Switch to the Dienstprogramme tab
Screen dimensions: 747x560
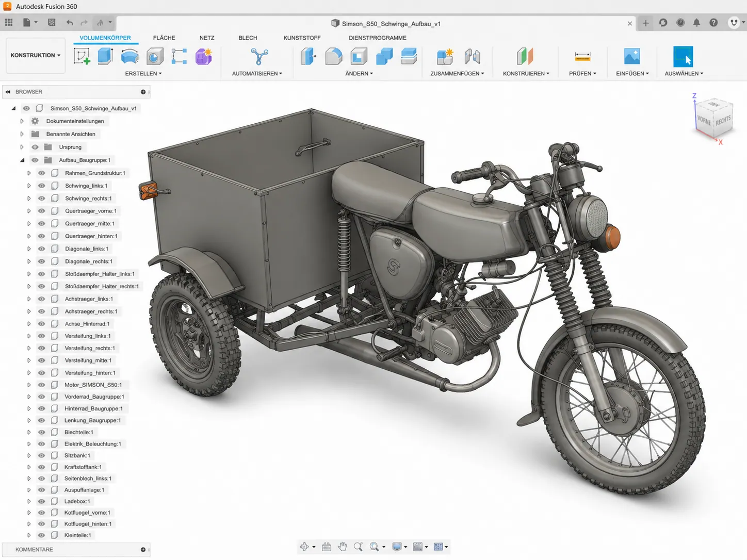point(378,38)
